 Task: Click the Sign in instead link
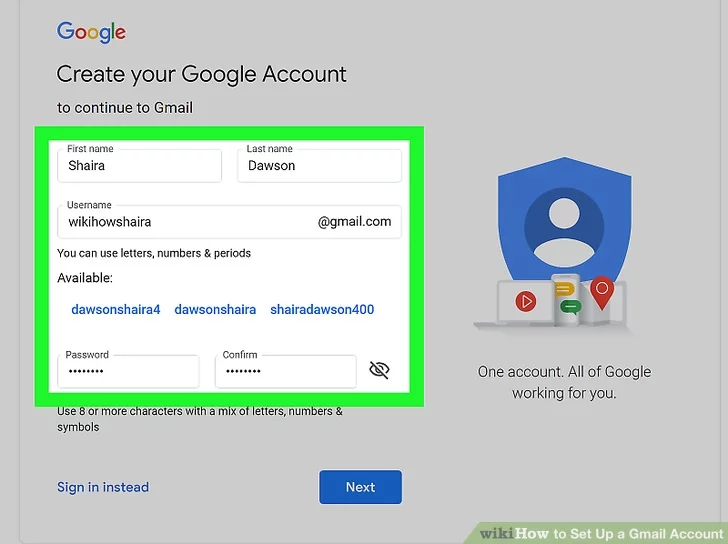103,487
